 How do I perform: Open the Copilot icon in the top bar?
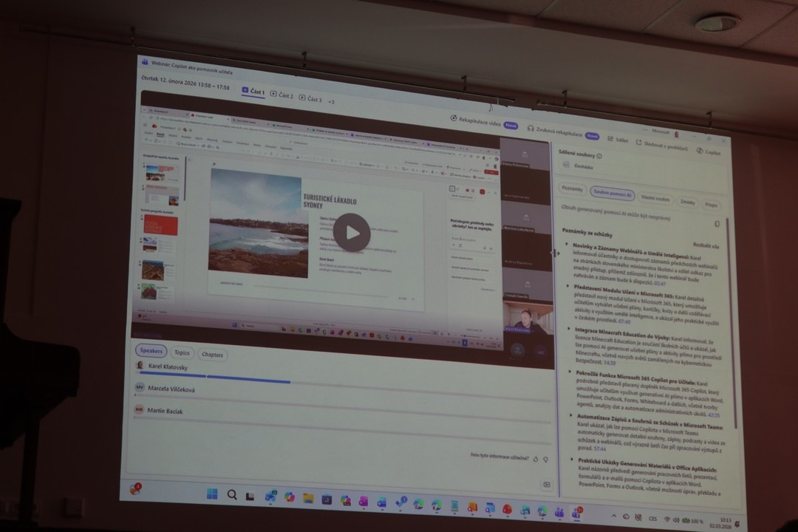[699, 151]
